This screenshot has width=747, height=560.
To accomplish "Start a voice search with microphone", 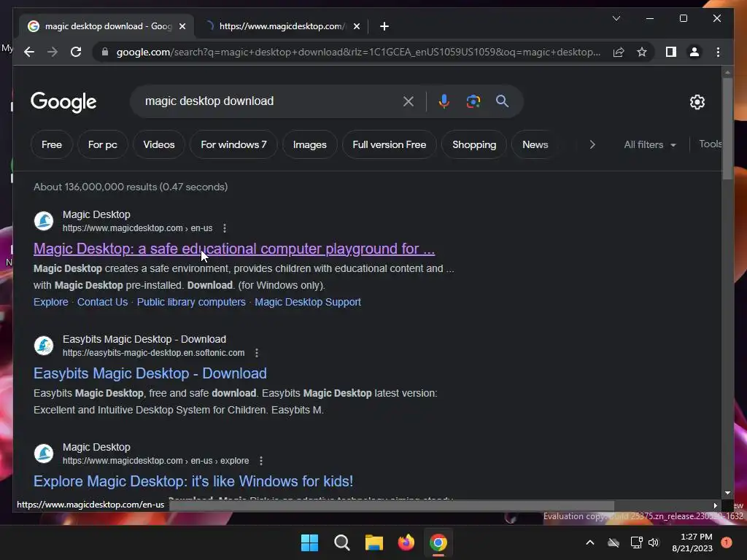I will click(444, 101).
